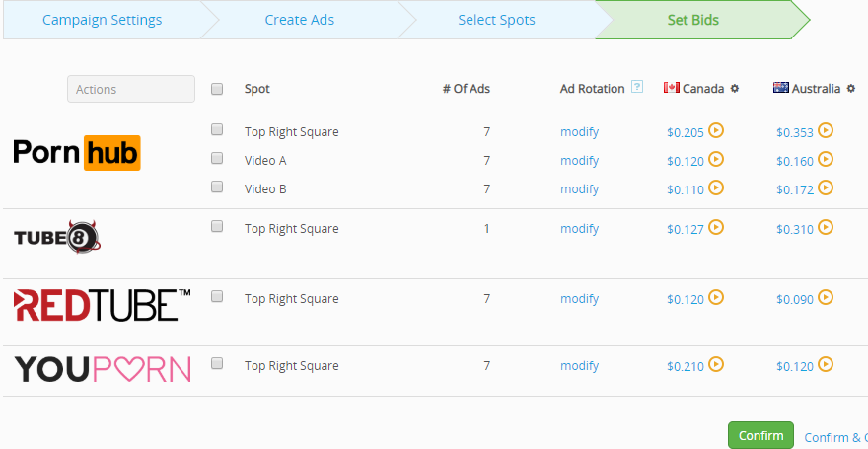Click the arrow icon next to Australia $0.353 bid

click(826, 129)
